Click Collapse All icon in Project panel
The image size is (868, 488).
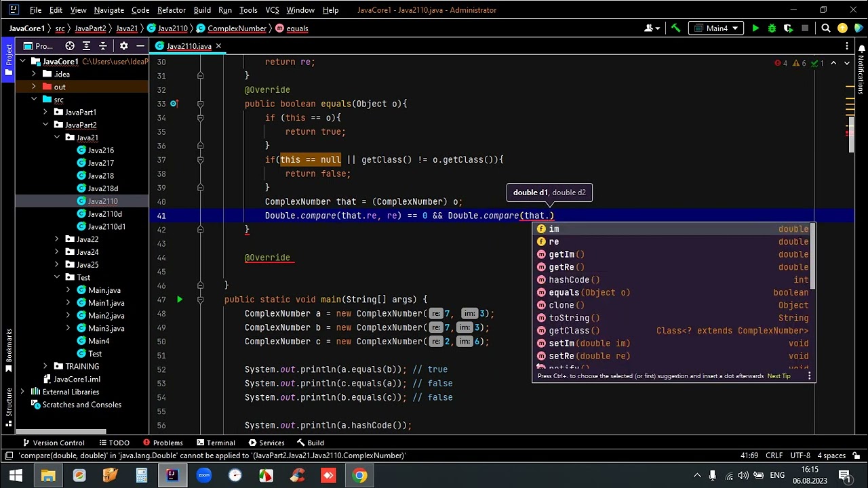103,46
